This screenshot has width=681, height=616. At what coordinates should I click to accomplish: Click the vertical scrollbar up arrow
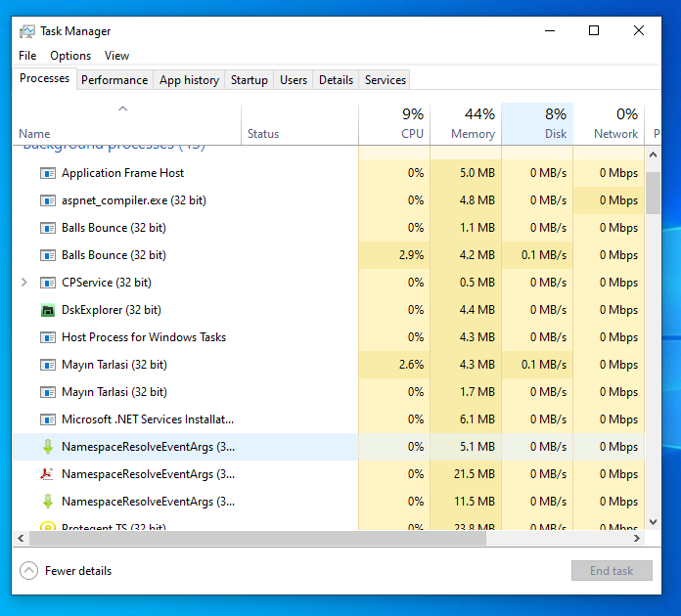tap(653, 154)
